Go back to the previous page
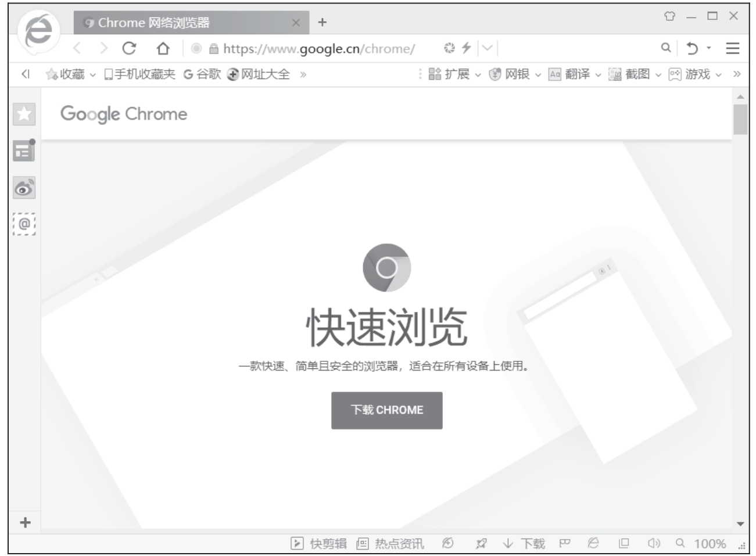This screenshot has height=556, width=756. (77, 48)
